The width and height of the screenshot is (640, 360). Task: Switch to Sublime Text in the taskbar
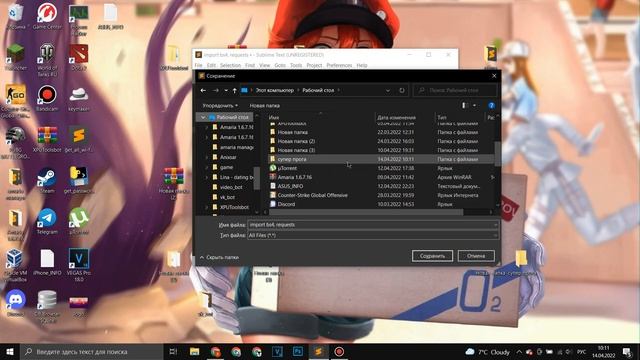point(318,351)
